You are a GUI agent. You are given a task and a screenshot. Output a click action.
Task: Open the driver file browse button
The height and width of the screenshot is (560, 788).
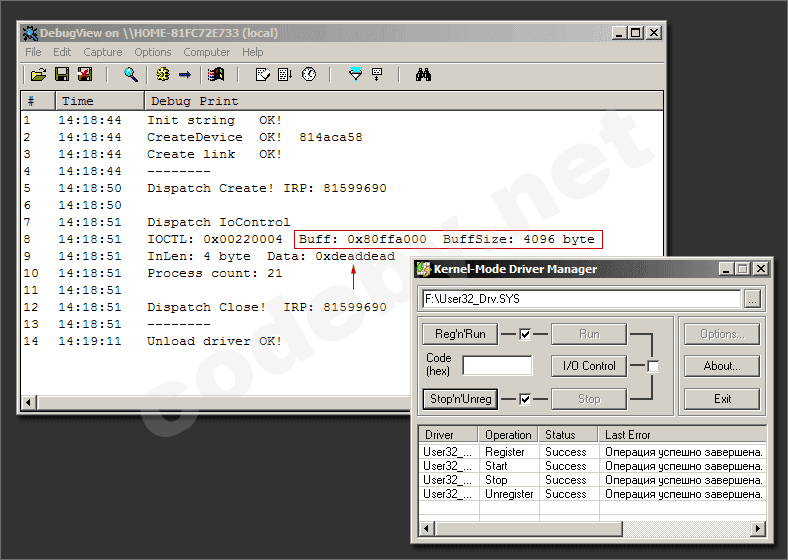click(754, 299)
